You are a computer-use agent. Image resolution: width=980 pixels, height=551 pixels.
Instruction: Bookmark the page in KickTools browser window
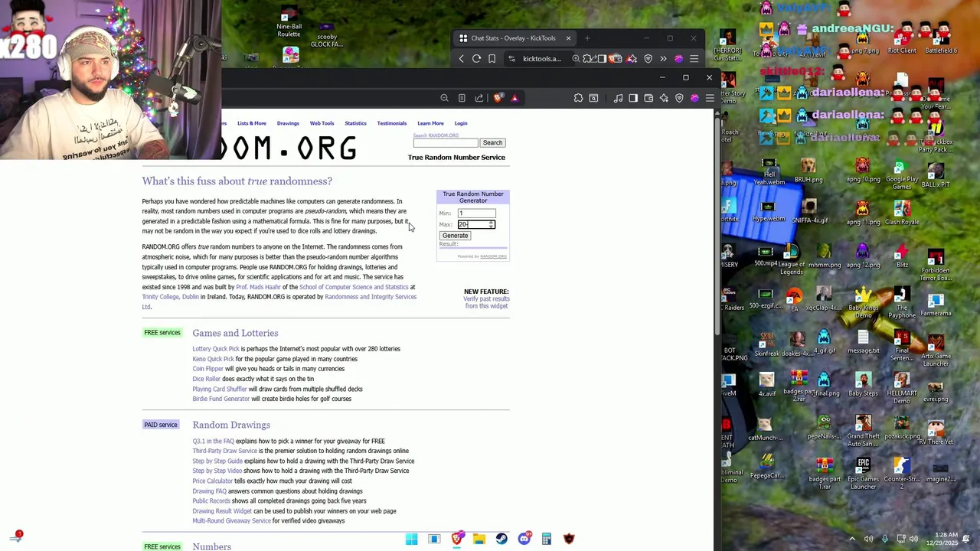tap(492, 59)
